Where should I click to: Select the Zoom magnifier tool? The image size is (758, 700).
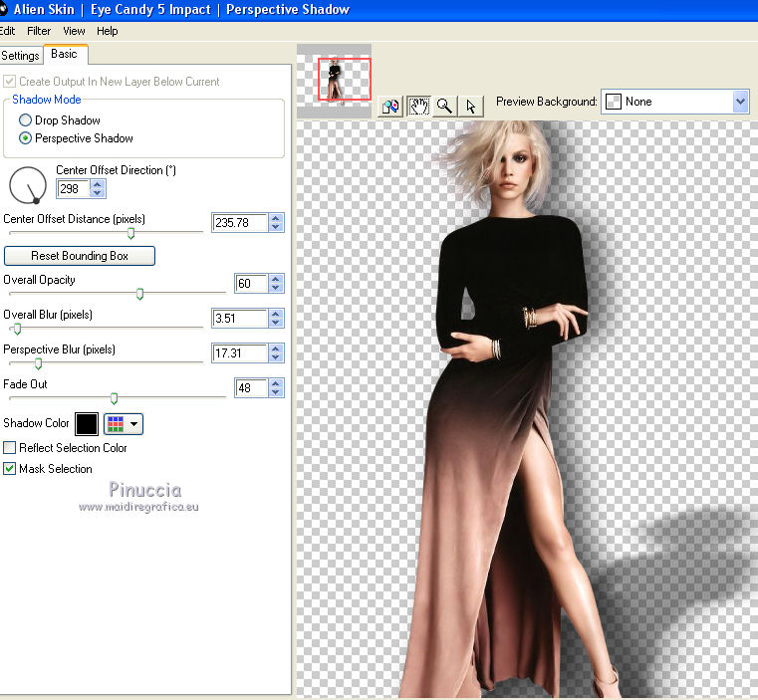click(444, 106)
